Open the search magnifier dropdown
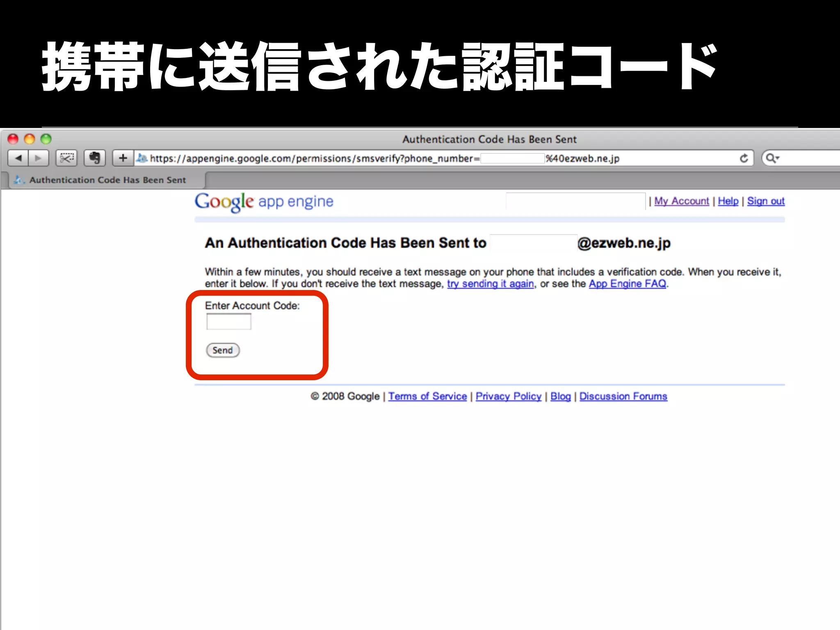840x630 pixels. [x=773, y=158]
